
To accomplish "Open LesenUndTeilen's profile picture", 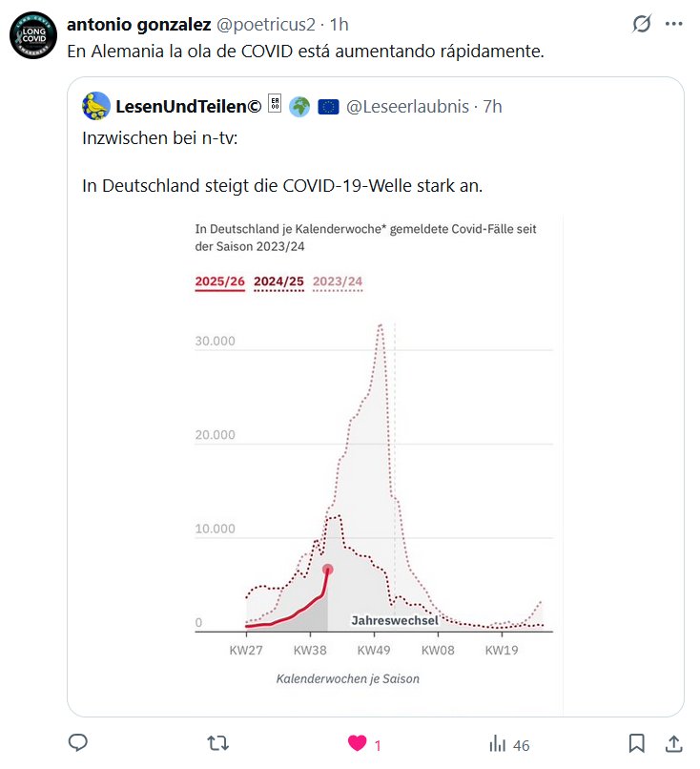I will click(95, 107).
